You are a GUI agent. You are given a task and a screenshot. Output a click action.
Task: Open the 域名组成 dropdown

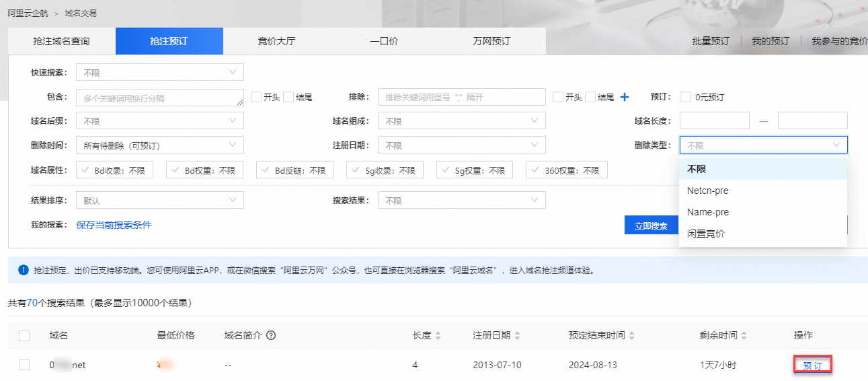coord(462,121)
